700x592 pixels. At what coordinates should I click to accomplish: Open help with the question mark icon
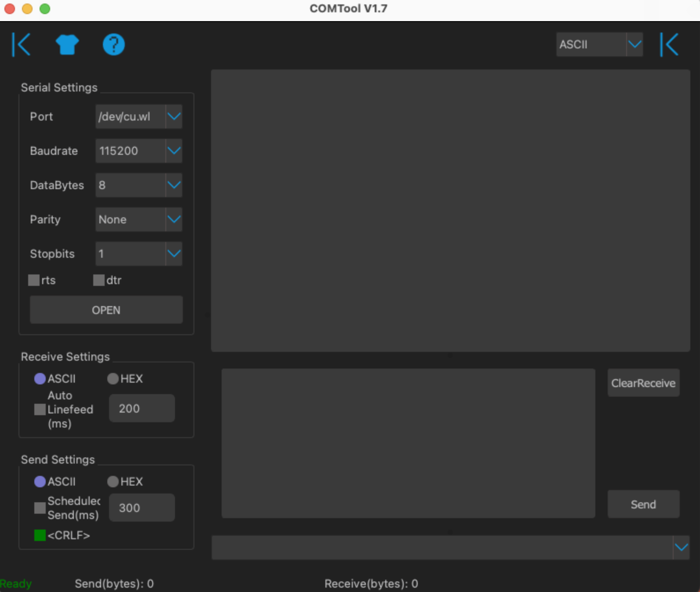pos(114,44)
